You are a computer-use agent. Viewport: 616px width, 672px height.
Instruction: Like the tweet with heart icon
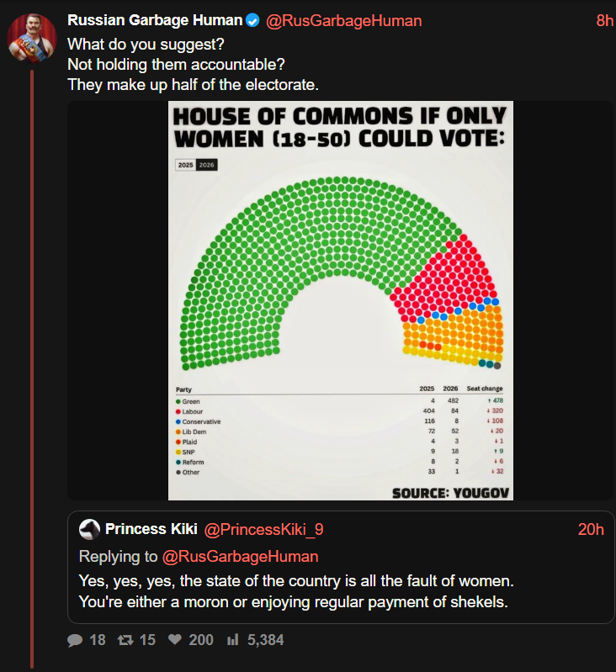point(174,639)
